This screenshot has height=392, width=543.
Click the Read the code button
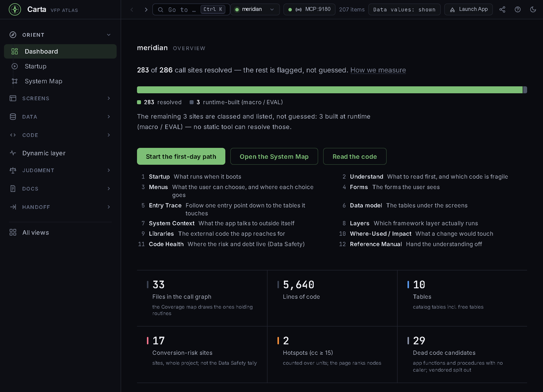[x=354, y=156]
